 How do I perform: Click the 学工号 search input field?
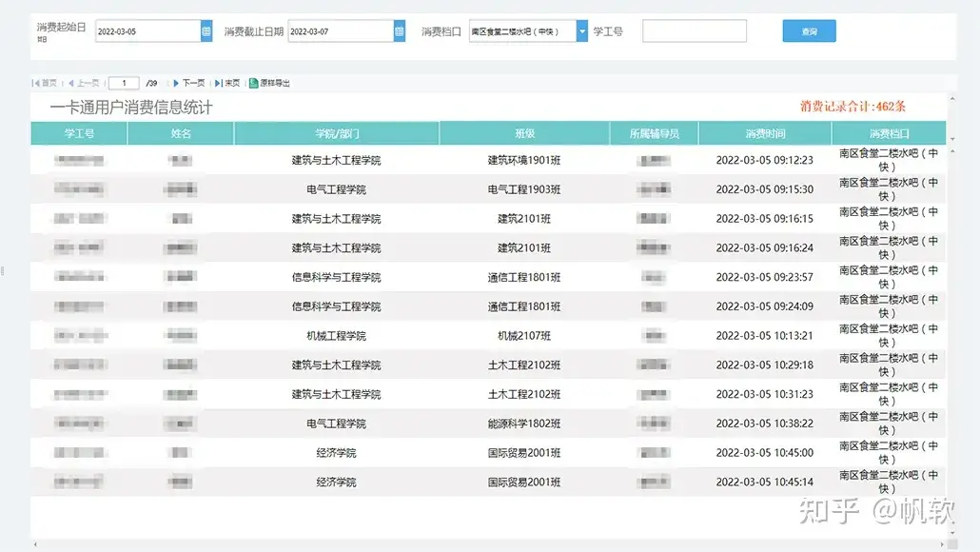695,30
